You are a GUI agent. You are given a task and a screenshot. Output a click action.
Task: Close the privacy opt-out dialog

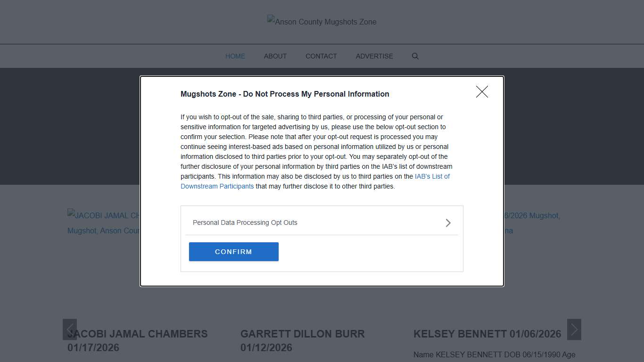tap(482, 92)
